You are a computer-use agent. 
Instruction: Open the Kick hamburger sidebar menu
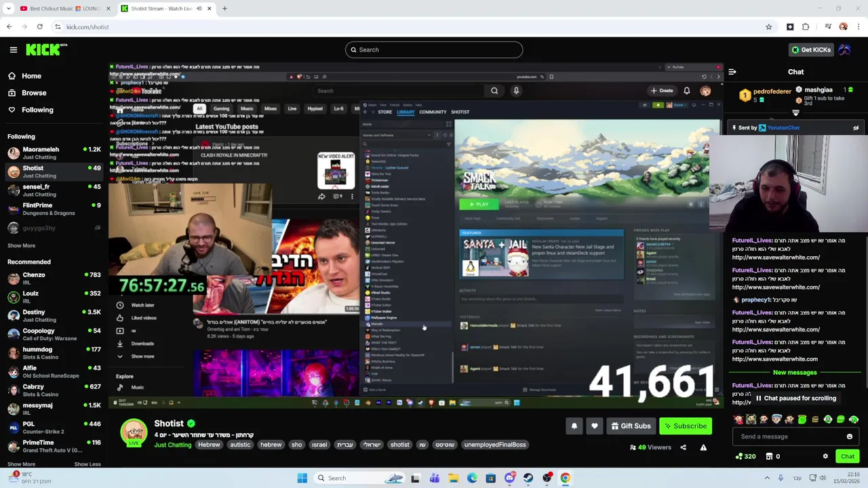coord(13,49)
